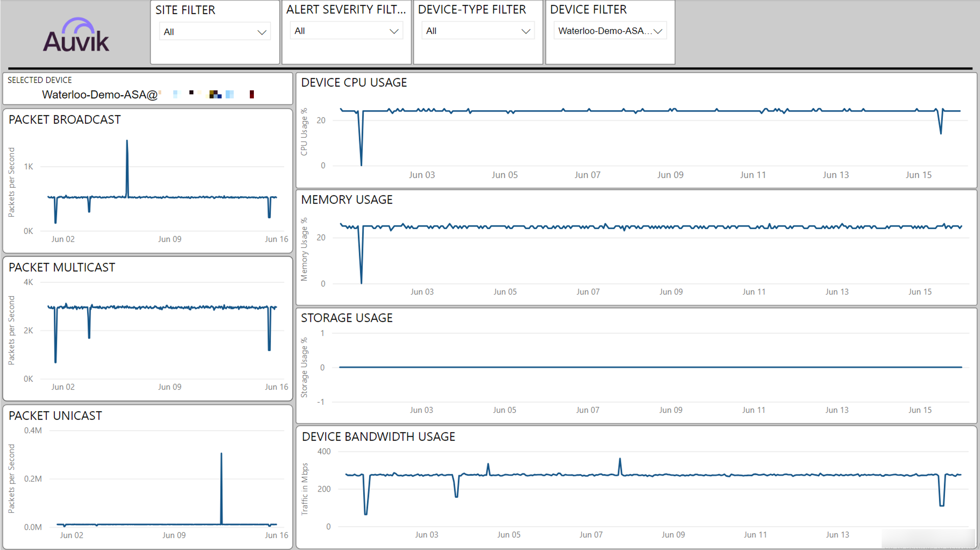Click Jun 13 label on Storage Usage axis
Screen dimensions: 980x550
[x=837, y=410]
